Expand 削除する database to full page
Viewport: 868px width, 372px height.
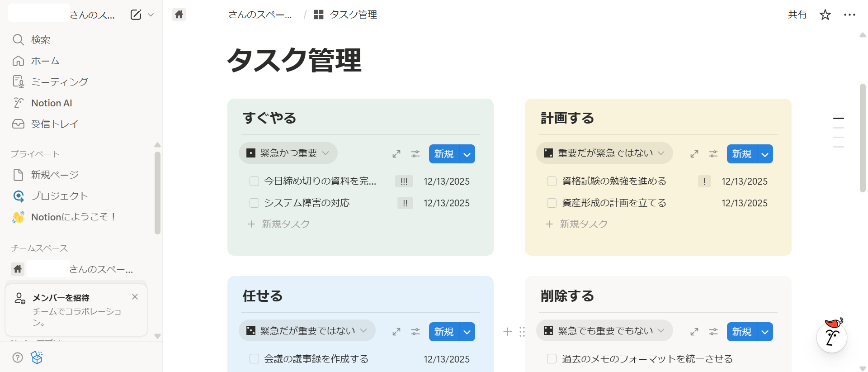[694, 332]
